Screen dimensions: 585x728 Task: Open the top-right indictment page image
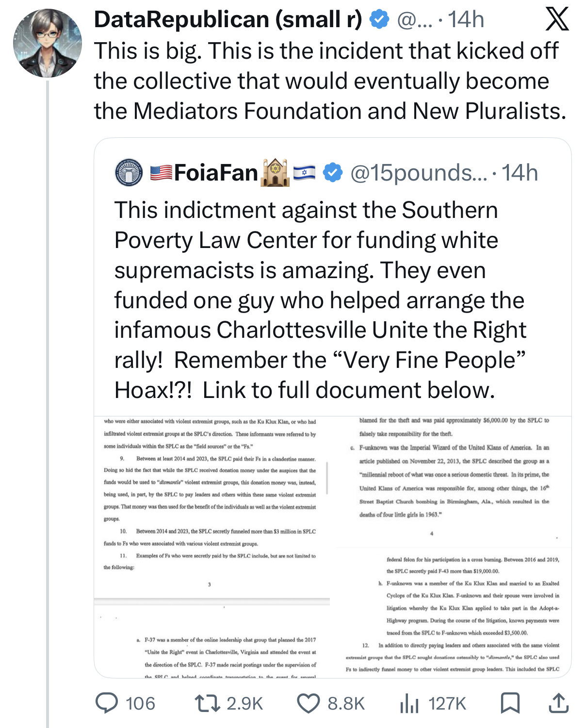tap(454, 480)
